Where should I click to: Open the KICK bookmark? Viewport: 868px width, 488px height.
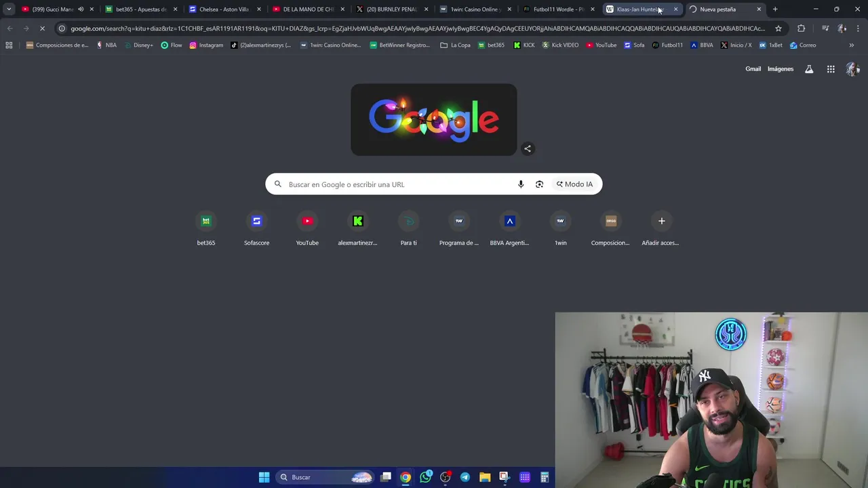[524, 45]
